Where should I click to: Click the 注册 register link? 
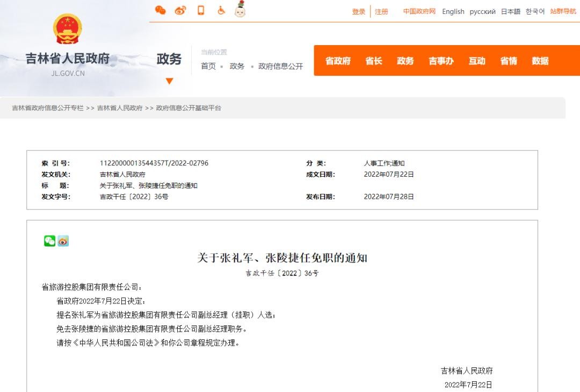[381, 12]
